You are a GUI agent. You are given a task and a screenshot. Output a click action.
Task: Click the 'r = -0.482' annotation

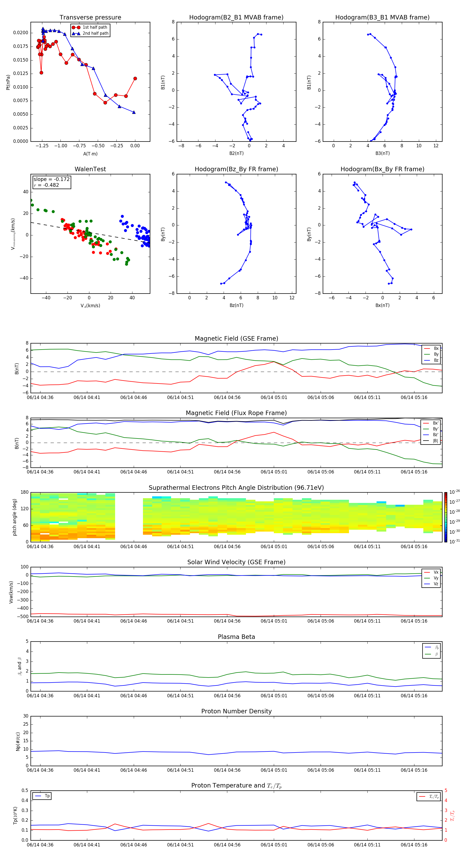click(x=47, y=185)
